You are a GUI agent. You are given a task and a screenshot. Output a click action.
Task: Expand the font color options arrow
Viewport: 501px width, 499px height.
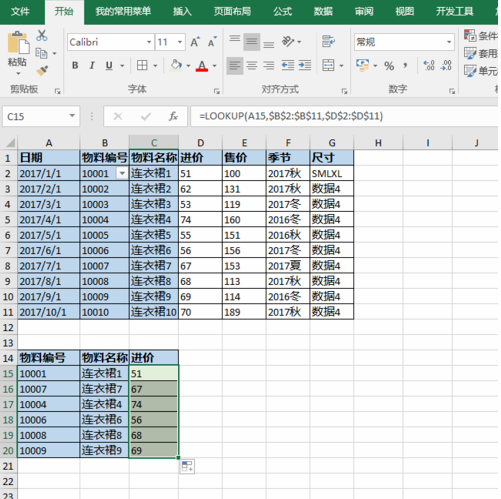tap(214, 66)
